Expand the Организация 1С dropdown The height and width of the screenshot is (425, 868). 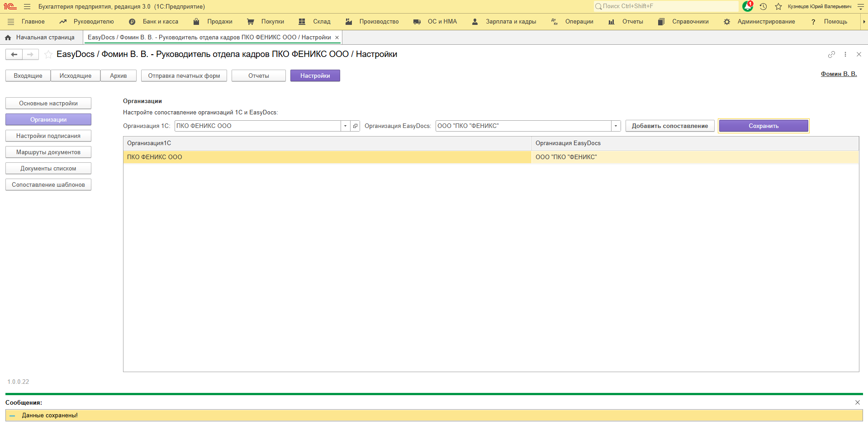345,126
